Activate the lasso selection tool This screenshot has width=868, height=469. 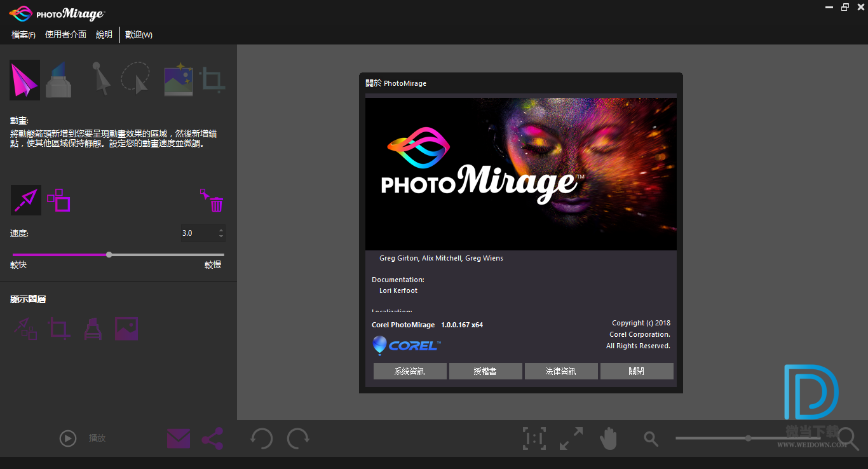[x=135, y=78]
